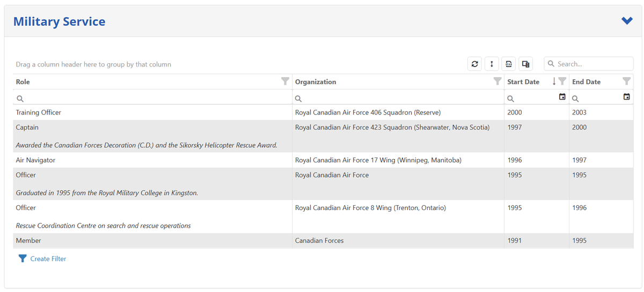The height and width of the screenshot is (292, 644).
Task: Select the Canadian Forces organization cell
Action: [x=398, y=241]
